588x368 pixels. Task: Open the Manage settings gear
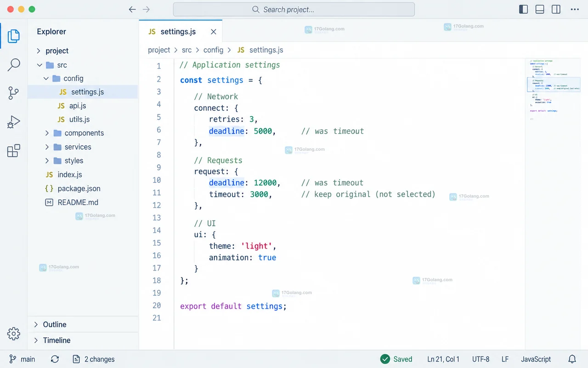[x=14, y=334]
